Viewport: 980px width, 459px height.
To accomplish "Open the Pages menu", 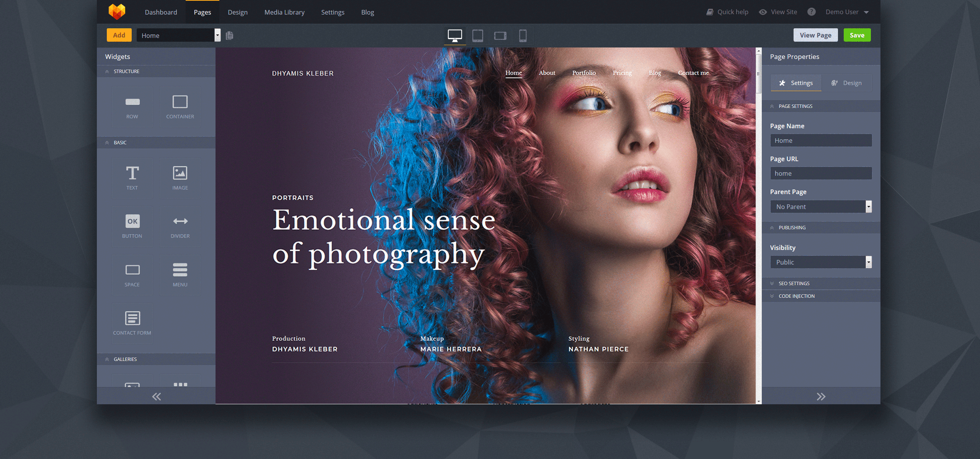I will pyautogui.click(x=202, y=12).
